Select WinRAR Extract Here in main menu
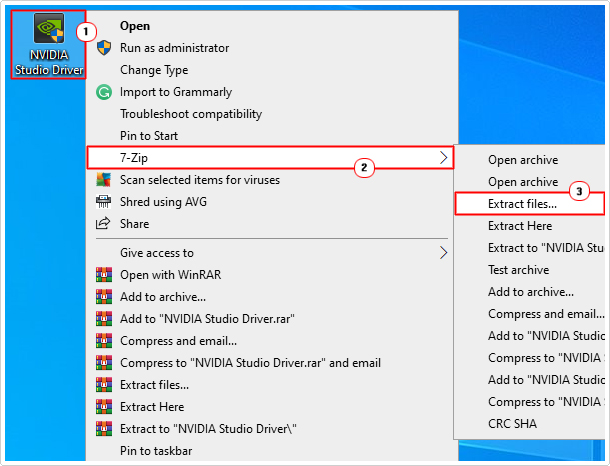 [152, 406]
